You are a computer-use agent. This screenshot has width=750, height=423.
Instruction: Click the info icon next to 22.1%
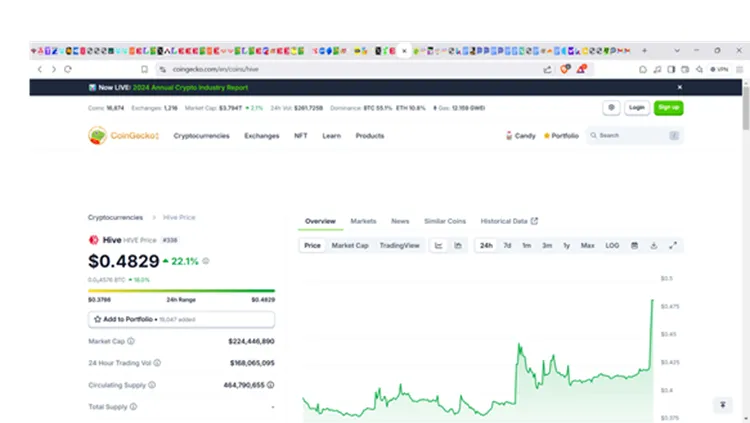coord(206,261)
